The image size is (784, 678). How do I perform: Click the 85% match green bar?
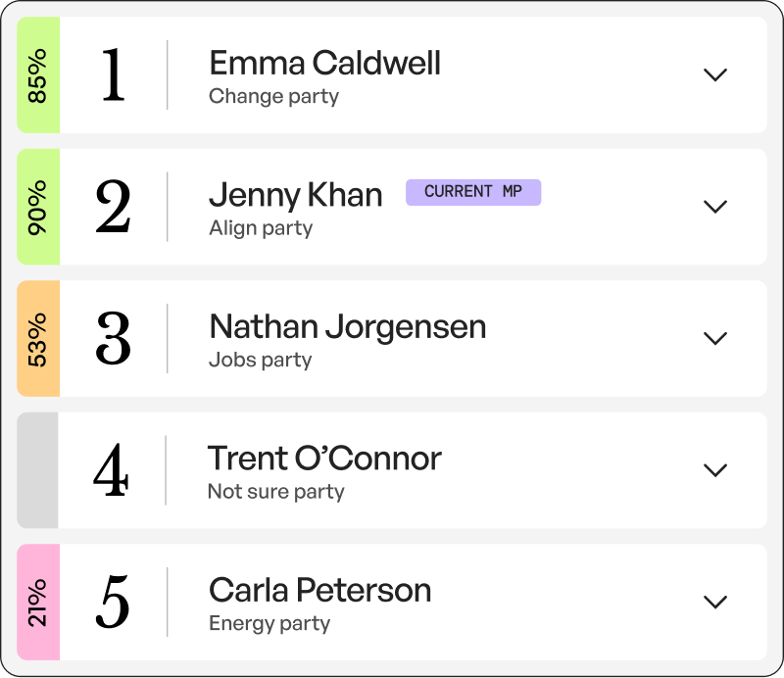(x=38, y=74)
